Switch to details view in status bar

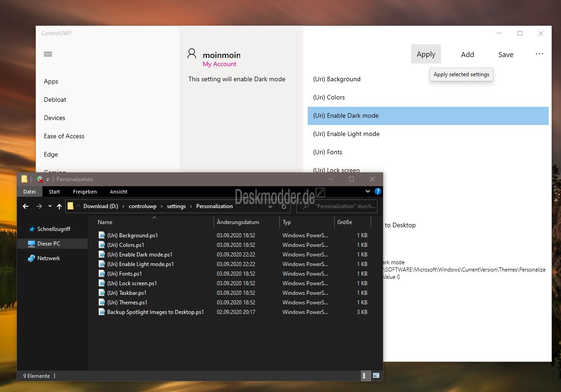(366, 376)
